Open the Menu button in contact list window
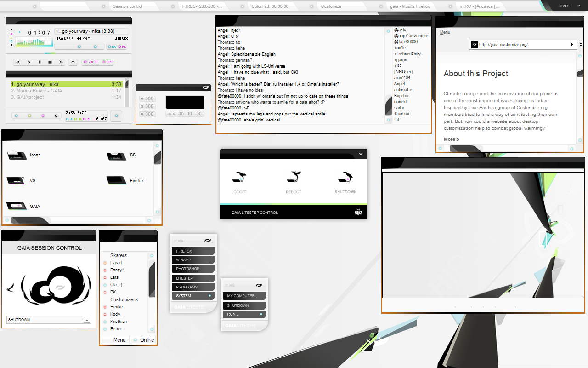Screen dimensions: 588x368 [115, 340]
